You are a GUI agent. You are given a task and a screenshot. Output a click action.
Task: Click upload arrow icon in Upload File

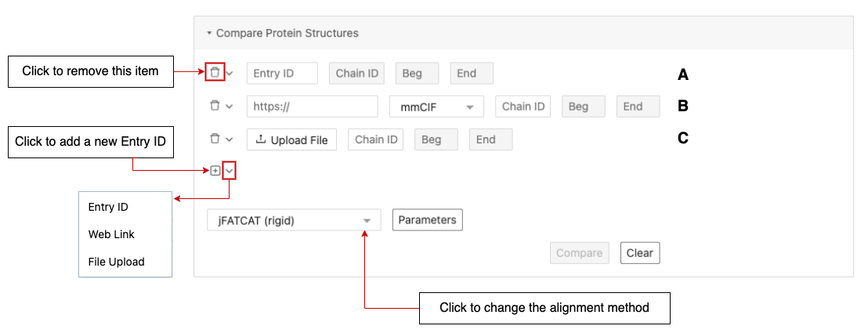click(x=260, y=139)
